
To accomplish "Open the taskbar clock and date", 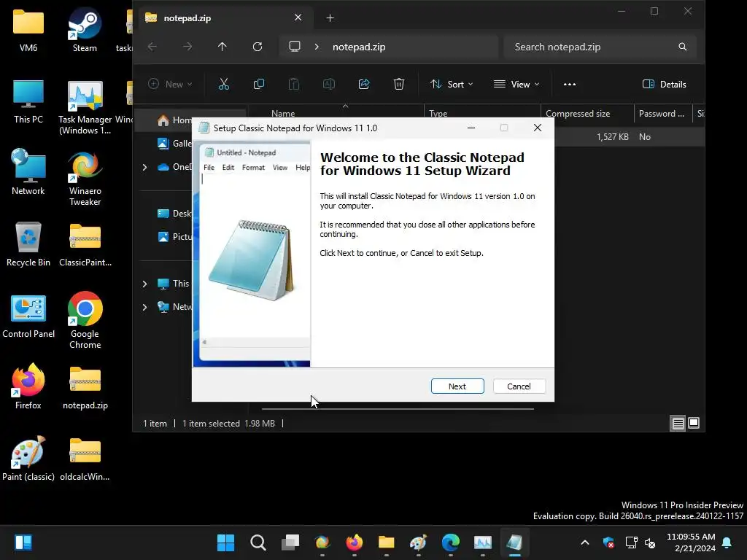I will point(690,542).
